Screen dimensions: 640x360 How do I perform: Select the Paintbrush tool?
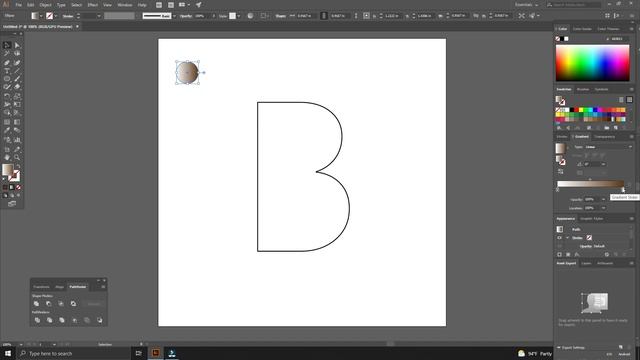coord(17,79)
